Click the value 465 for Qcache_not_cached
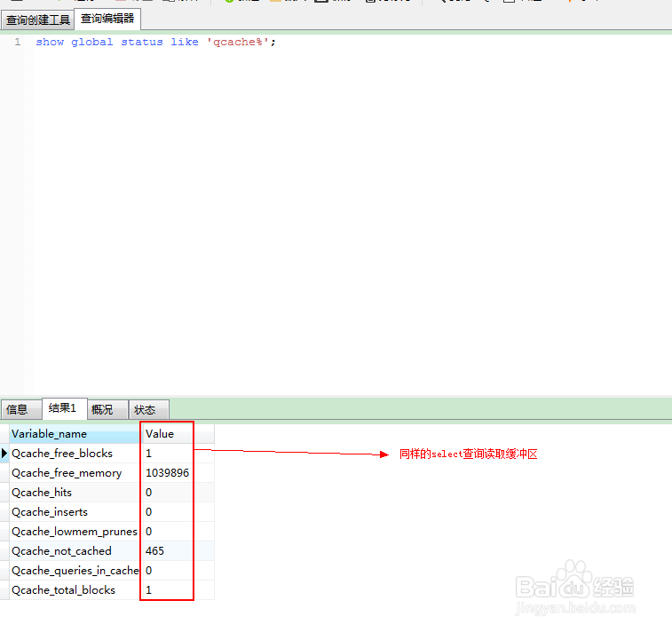The height and width of the screenshot is (632, 672). click(x=154, y=551)
